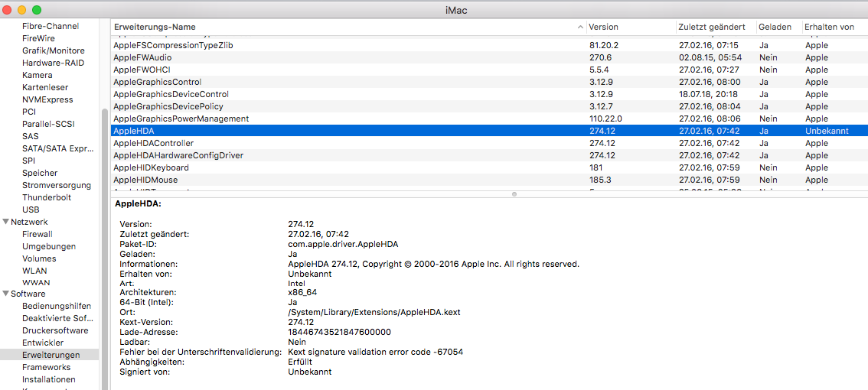The height and width of the screenshot is (390, 868).
Task: Click the red close window button
Action: coord(7,10)
